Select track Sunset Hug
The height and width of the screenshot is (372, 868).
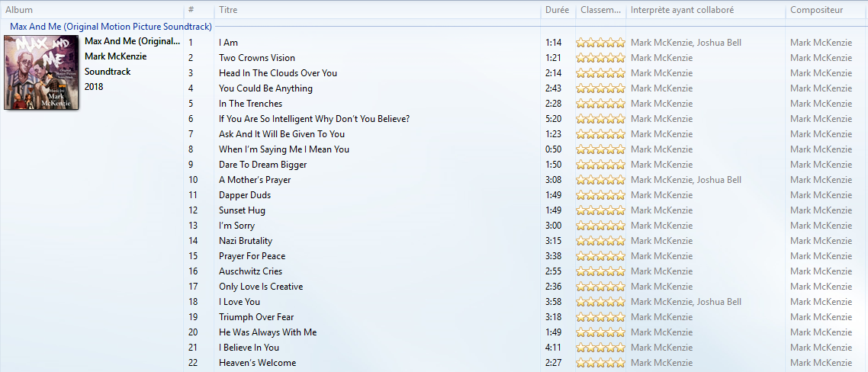pos(242,210)
